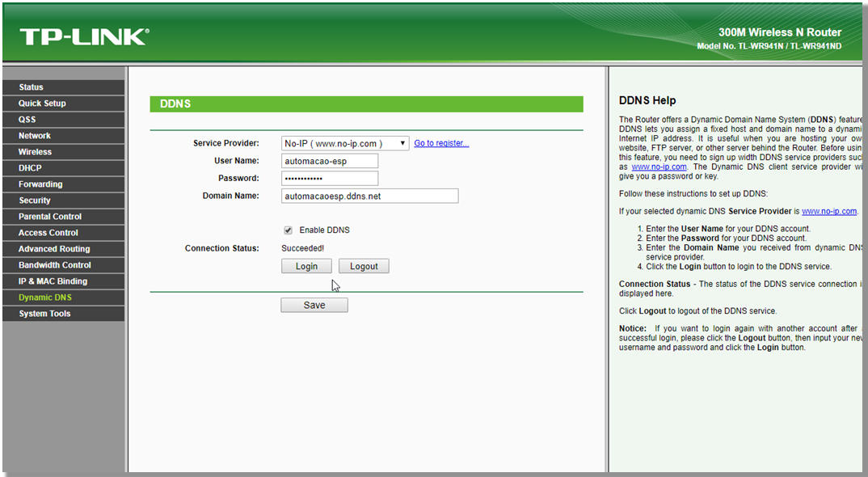
Task: Click the Logout button
Action: (364, 267)
